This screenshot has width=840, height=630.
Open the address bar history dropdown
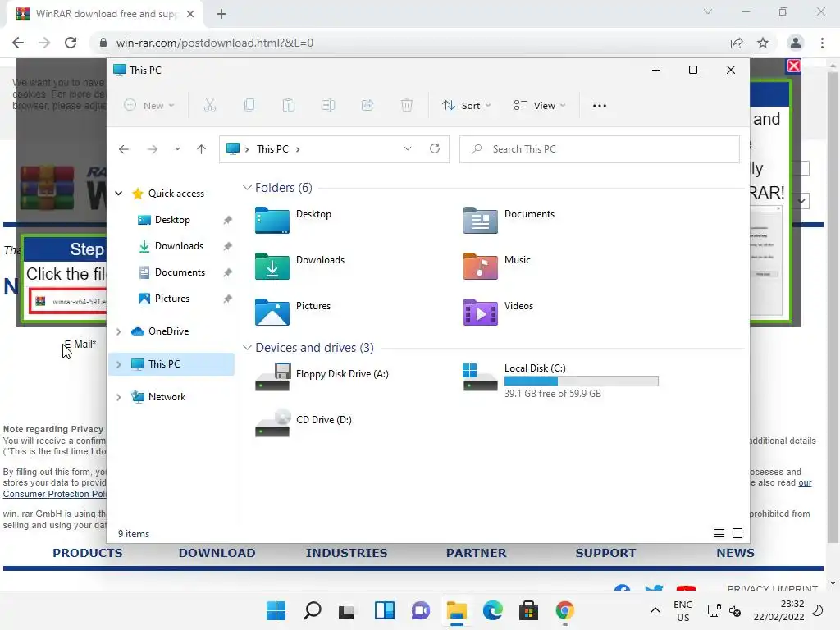(x=408, y=148)
